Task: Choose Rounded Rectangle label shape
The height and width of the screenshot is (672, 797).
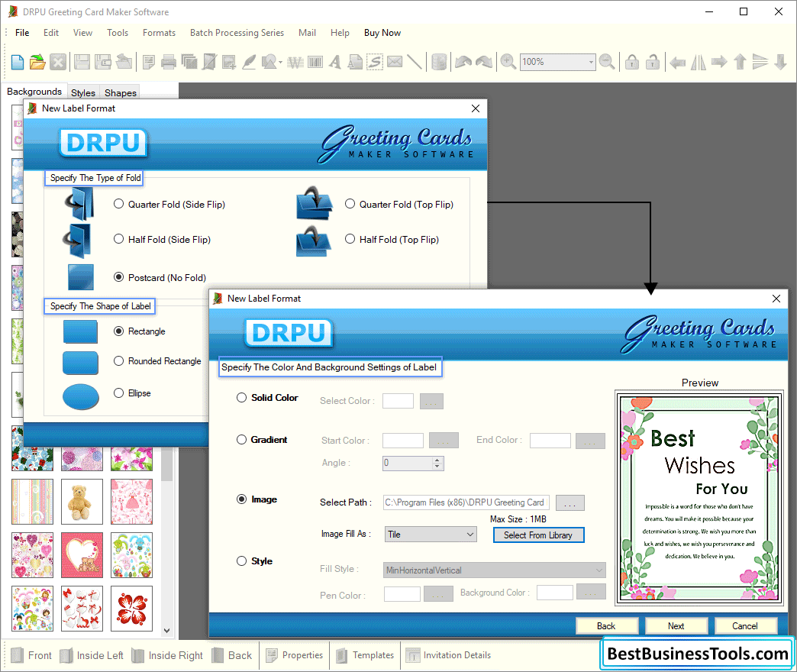Action: click(118, 361)
